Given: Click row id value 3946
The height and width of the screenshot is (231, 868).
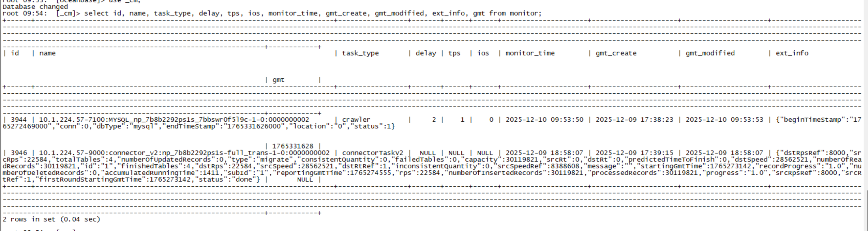Looking at the screenshot, I should [18, 153].
